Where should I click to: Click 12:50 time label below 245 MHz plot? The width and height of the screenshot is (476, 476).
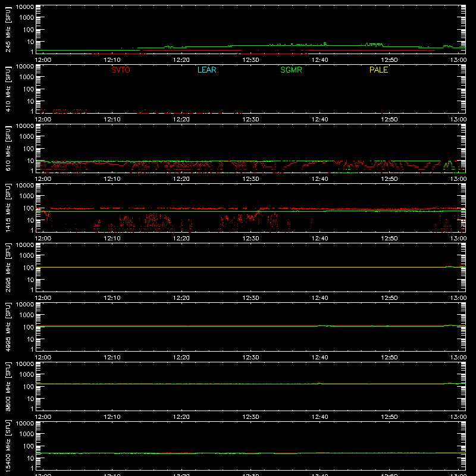[x=389, y=60]
